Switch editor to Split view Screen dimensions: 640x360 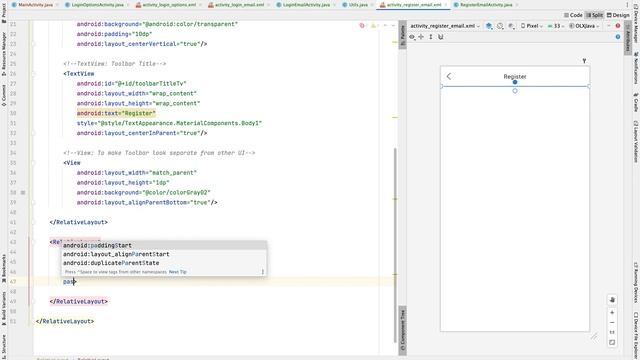pos(594,15)
